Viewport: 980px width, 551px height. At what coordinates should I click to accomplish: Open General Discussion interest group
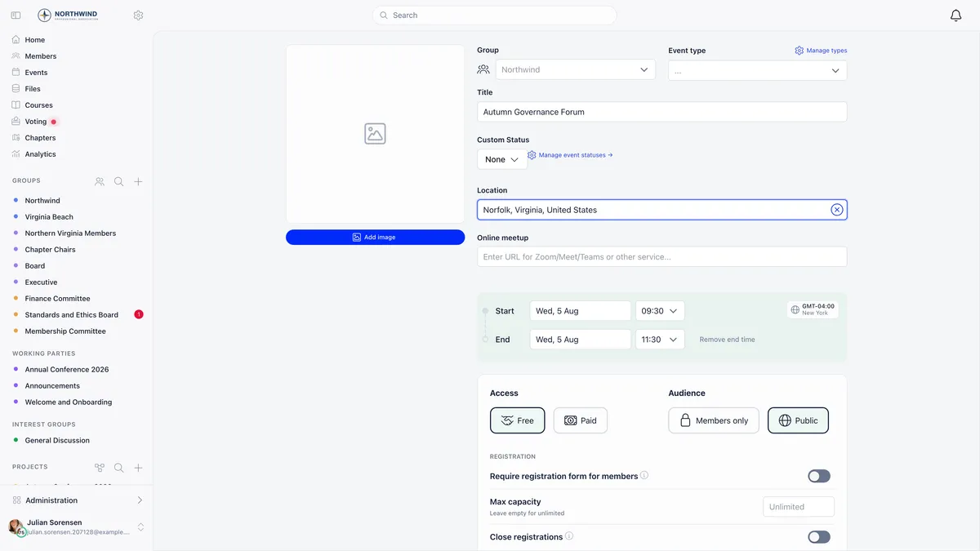(57, 441)
